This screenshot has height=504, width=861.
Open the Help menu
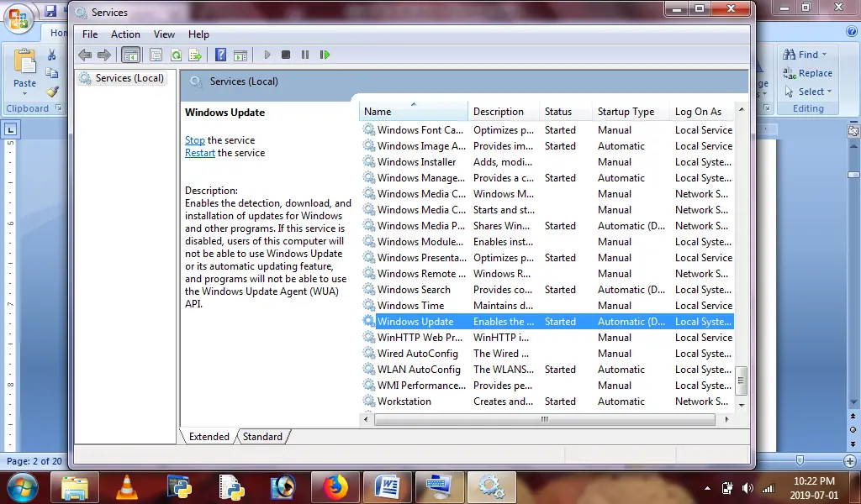[x=198, y=34]
